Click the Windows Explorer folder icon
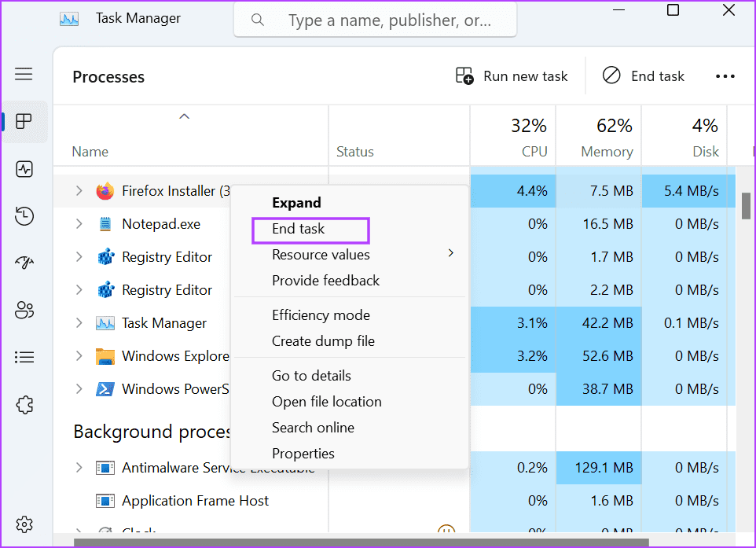This screenshot has height=548, width=756. pyautogui.click(x=105, y=356)
